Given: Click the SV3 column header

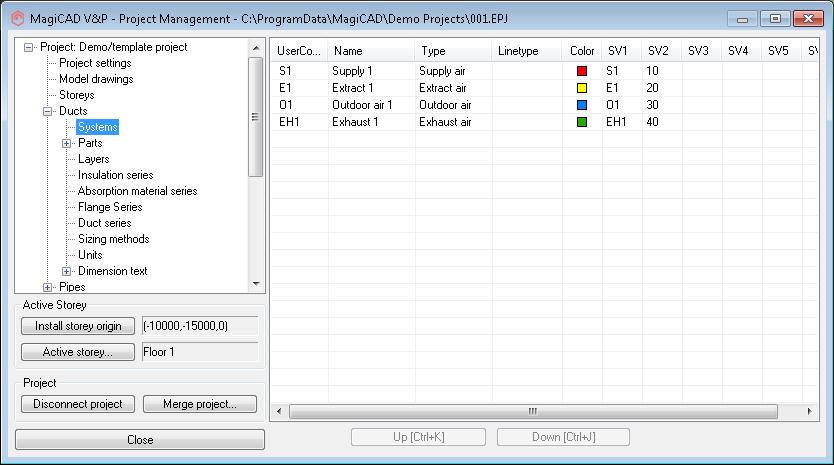Looking at the screenshot, I should click(x=702, y=51).
